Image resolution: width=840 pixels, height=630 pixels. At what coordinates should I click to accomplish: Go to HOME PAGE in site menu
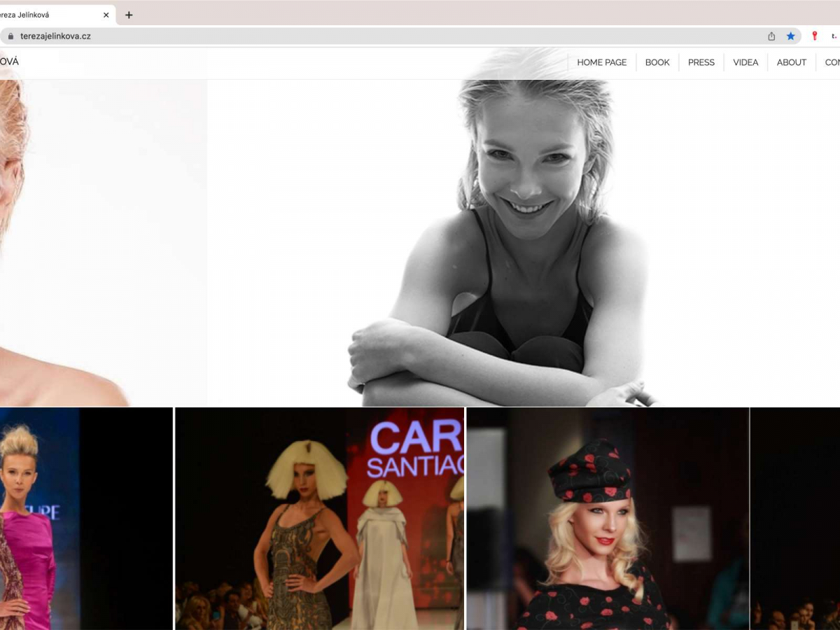(x=601, y=62)
